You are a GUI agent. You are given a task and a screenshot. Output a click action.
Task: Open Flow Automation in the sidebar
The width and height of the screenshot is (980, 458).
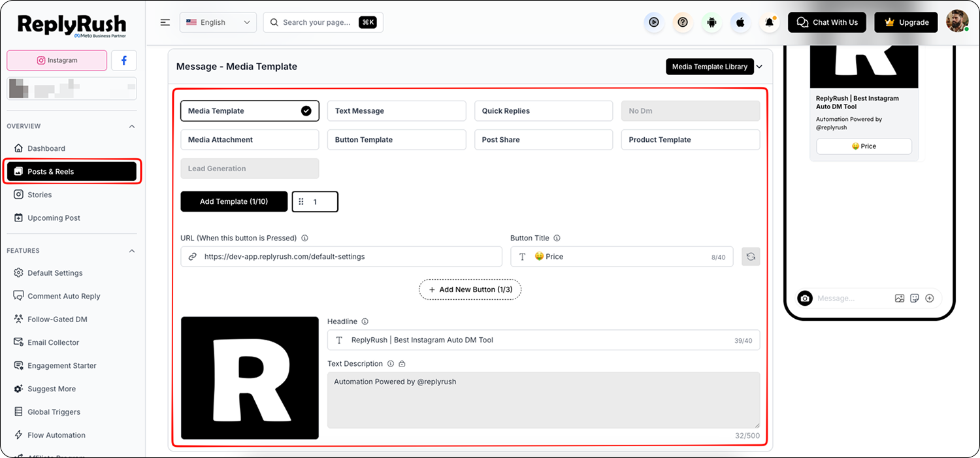(x=72, y=435)
